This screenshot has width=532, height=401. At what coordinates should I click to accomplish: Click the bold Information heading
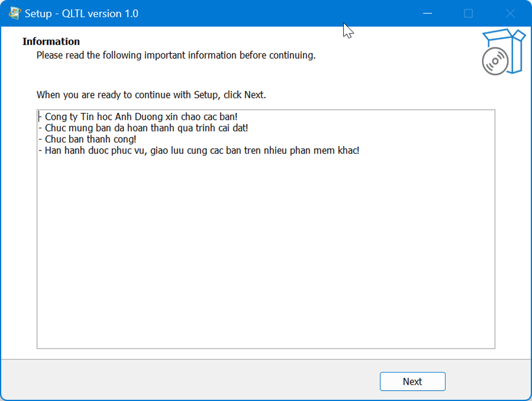click(51, 41)
